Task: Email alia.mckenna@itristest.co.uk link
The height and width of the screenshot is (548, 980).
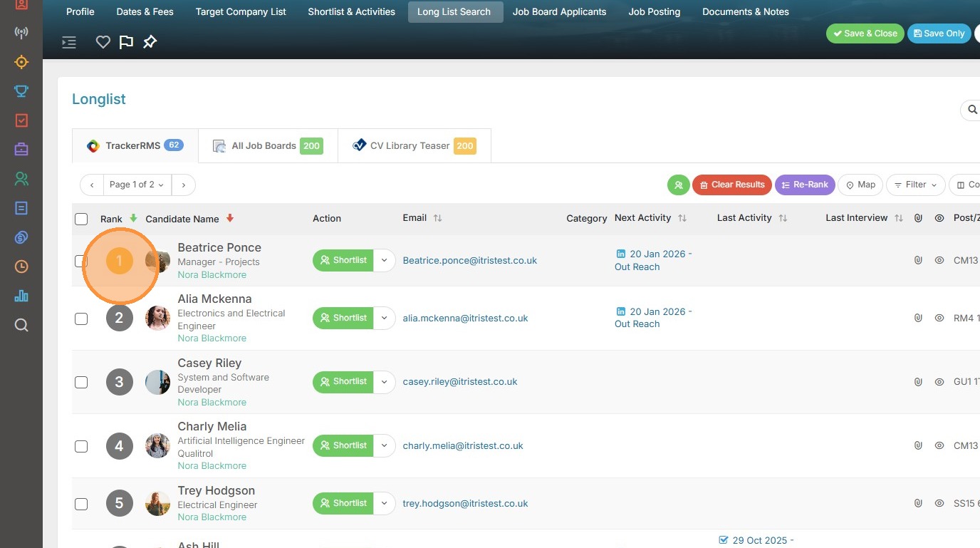Action: (465, 319)
